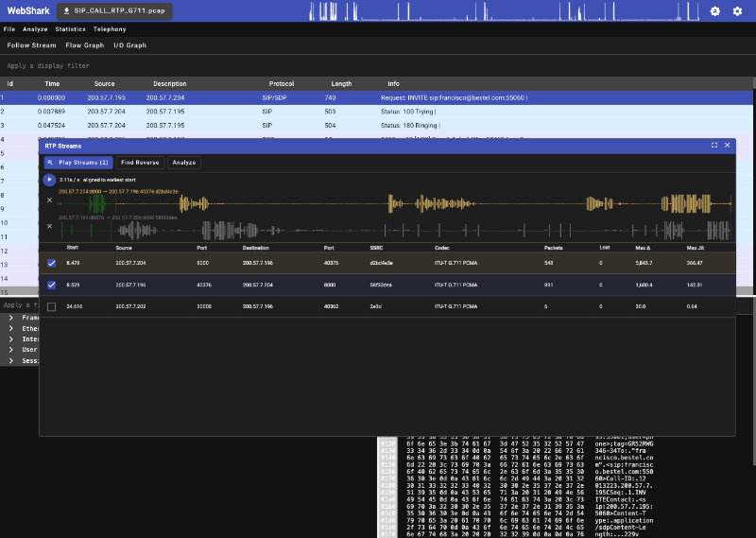
Task: Click the WebShark logo text
Action: (28, 10)
